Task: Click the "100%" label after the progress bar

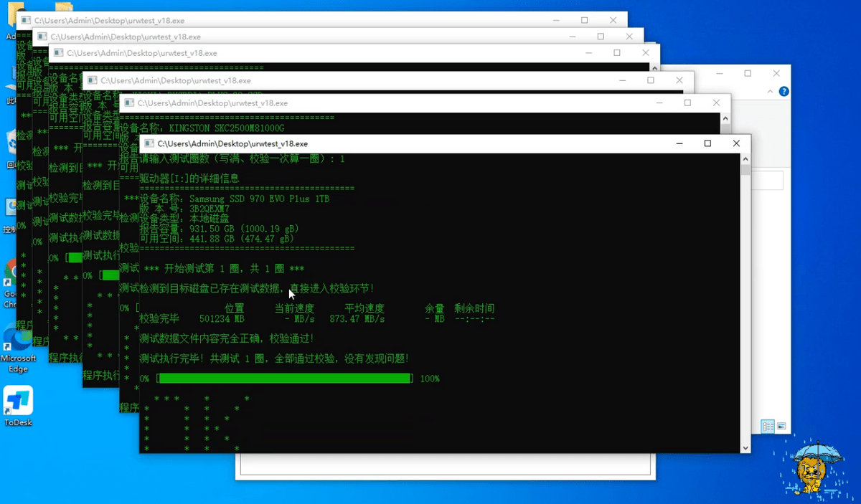Action: point(430,379)
